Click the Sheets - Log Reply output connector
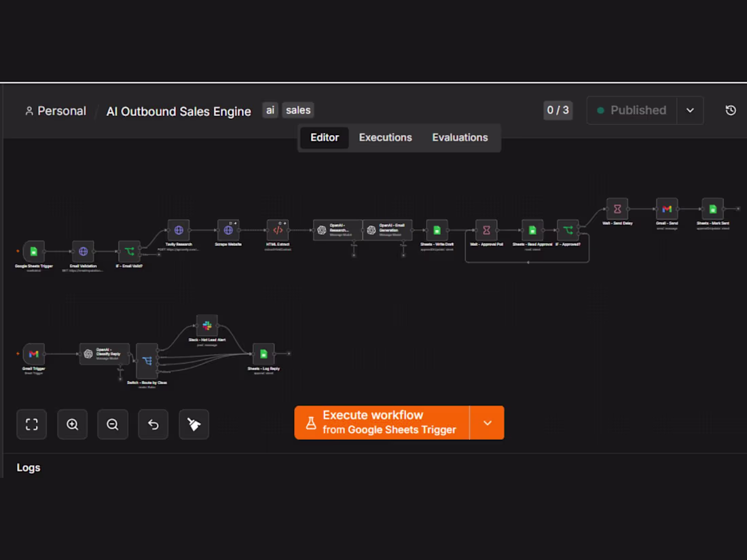This screenshot has height=560, width=747. pos(289,354)
